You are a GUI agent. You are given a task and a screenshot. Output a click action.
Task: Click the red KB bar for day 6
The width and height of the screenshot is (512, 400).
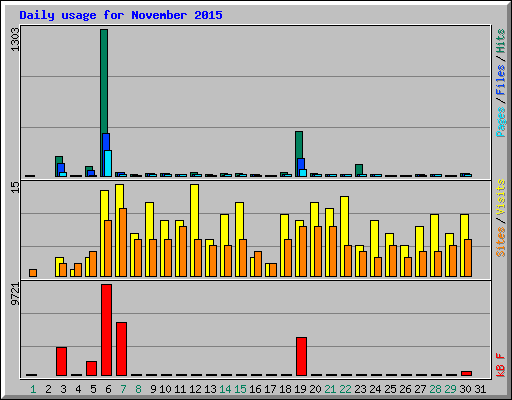click(106, 330)
